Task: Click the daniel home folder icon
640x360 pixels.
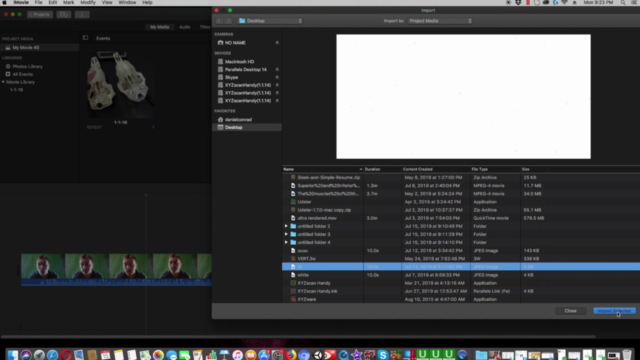Action: click(x=220, y=120)
